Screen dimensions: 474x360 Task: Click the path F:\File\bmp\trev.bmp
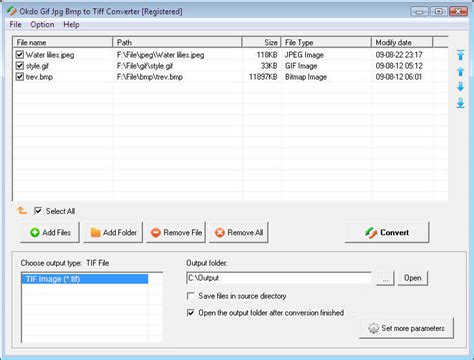coord(150,77)
